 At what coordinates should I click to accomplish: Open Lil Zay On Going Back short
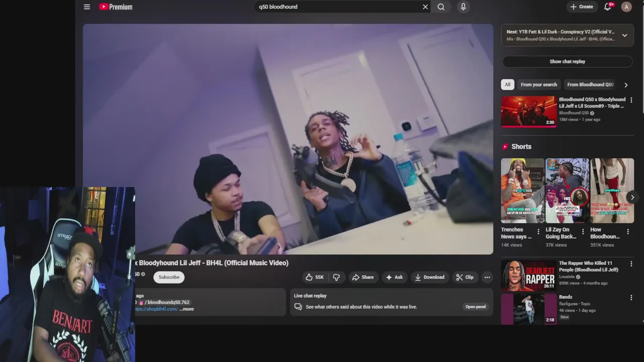[x=567, y=191]
